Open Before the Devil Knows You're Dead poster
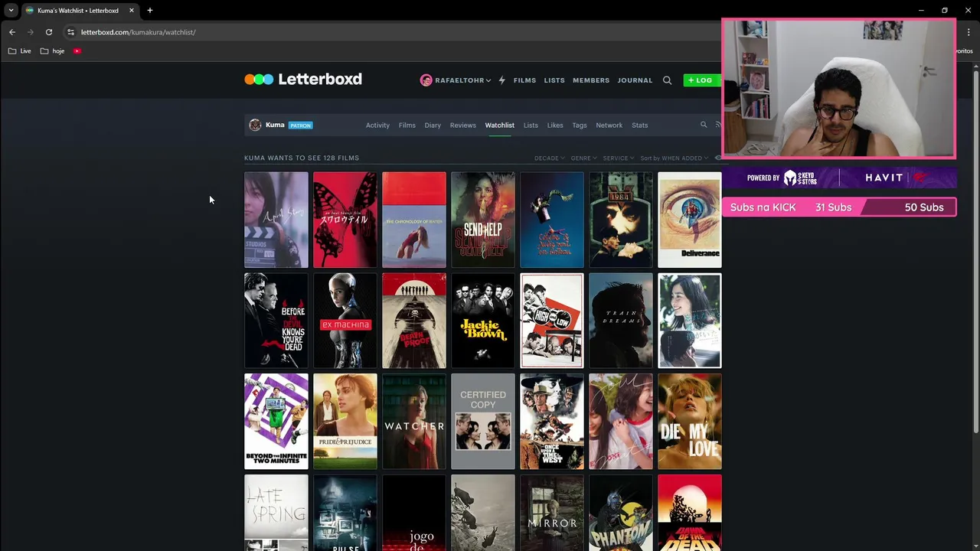Screen dimensions: 980x551 [276, 321]
